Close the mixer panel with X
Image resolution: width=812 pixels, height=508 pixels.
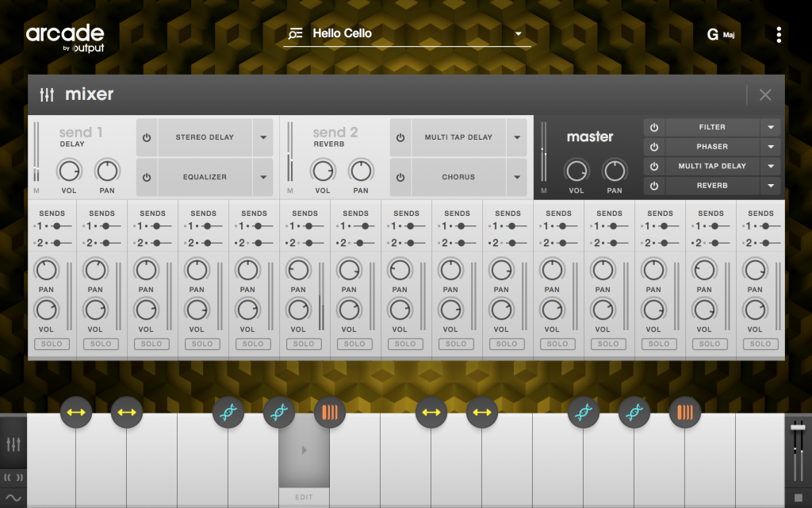765,95
